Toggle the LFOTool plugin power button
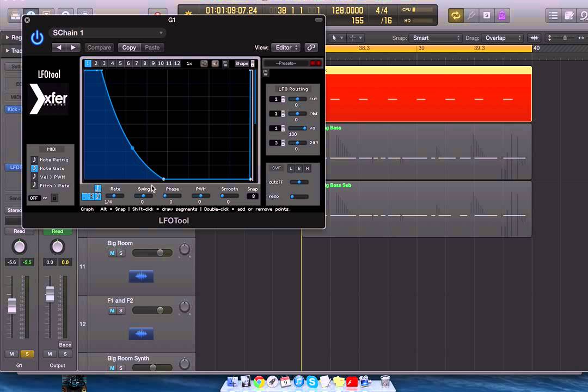This screenshot has width=588, height=392. pyautogui.click(x=37, y=38)
